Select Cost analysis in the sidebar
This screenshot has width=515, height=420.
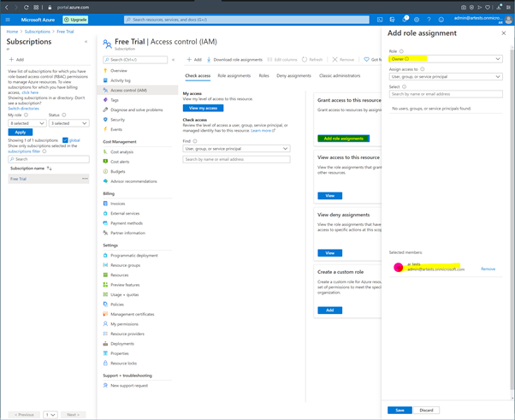coord(121,151)
